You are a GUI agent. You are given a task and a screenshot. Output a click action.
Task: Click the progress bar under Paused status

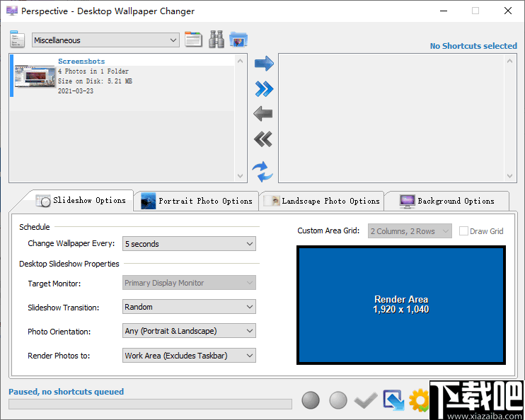coord(150,404)
